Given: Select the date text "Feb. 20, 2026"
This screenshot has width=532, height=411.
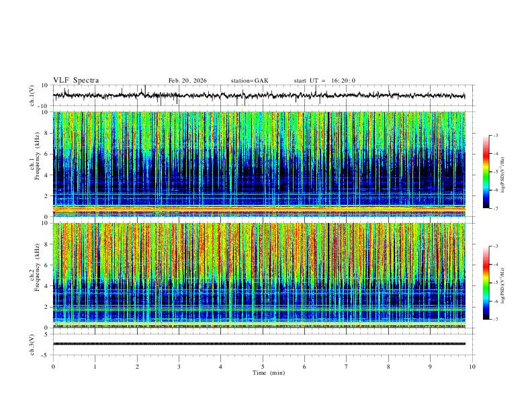Looking at the screenshot, I should click(x=187, y=81).
